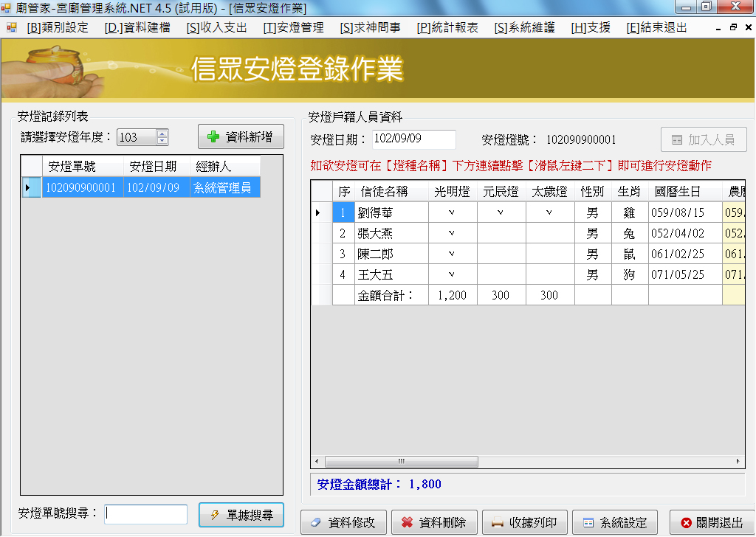Open the [P]統計報表 menu
The image size is (756, 537).
point(447,28)
